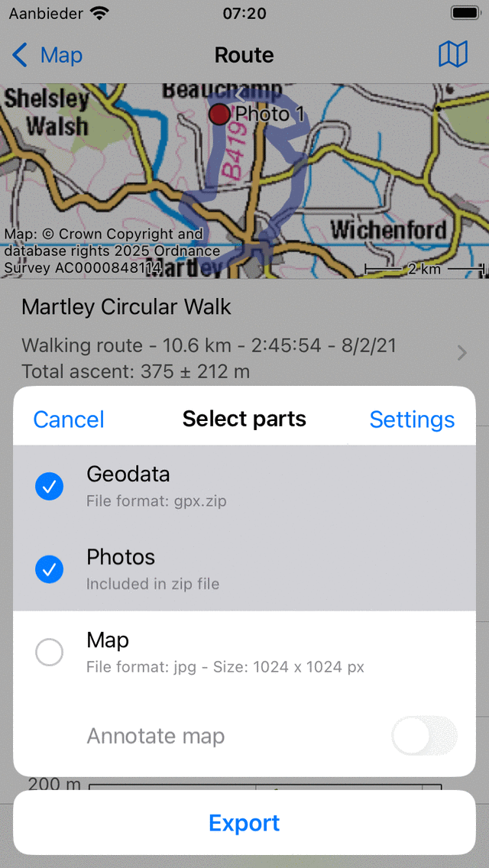Screen dimensions: 489x868
Task: Uncheck the Geodata checkmark
Action: pos(50,487)
